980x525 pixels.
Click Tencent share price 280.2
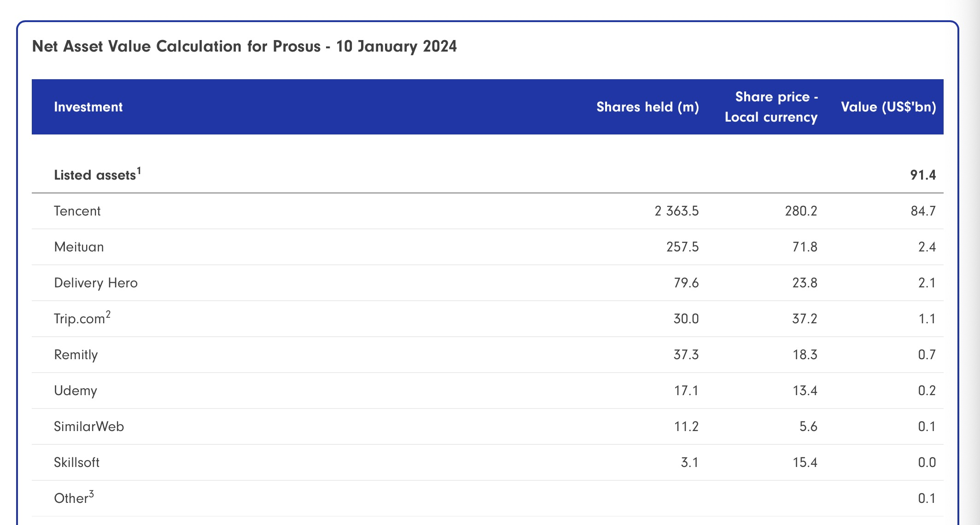tap(801, 211)
